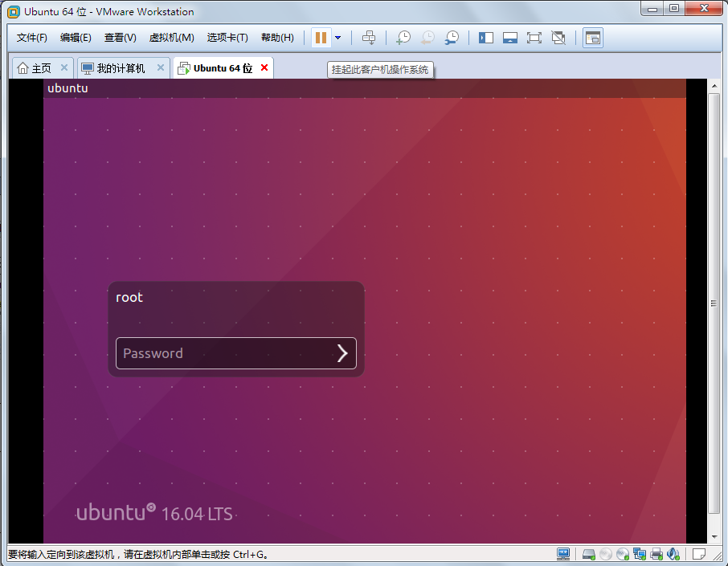Open the 文件(F) menu
The height and width of the screenshot is (566, 728).
(x=31, y=38)
